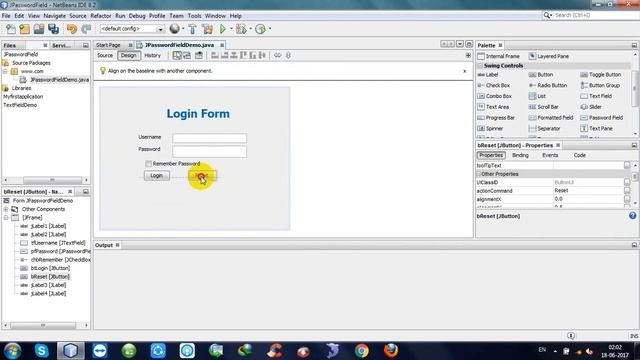Image resolution: width=640 pixels, height=360 pixels.
Task: Switch to the Code properties tab
Action: [x=580, y=156]
